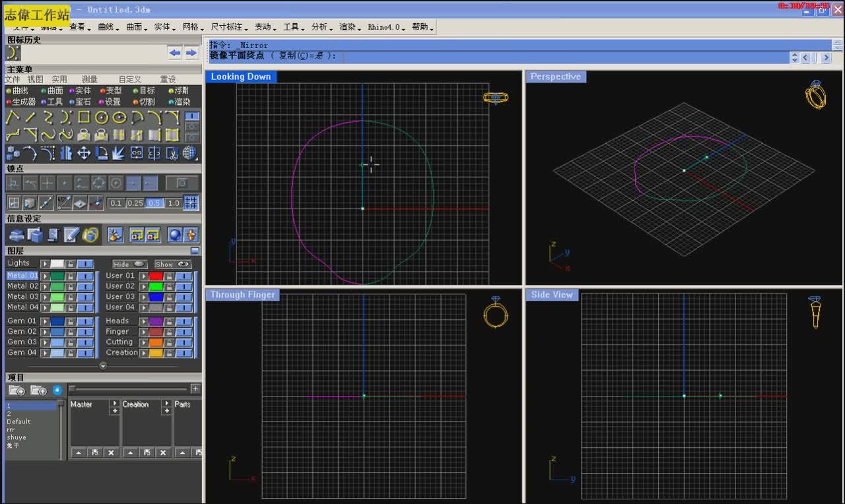Click the X delete icon under Creation column

[x=162, y=453]
